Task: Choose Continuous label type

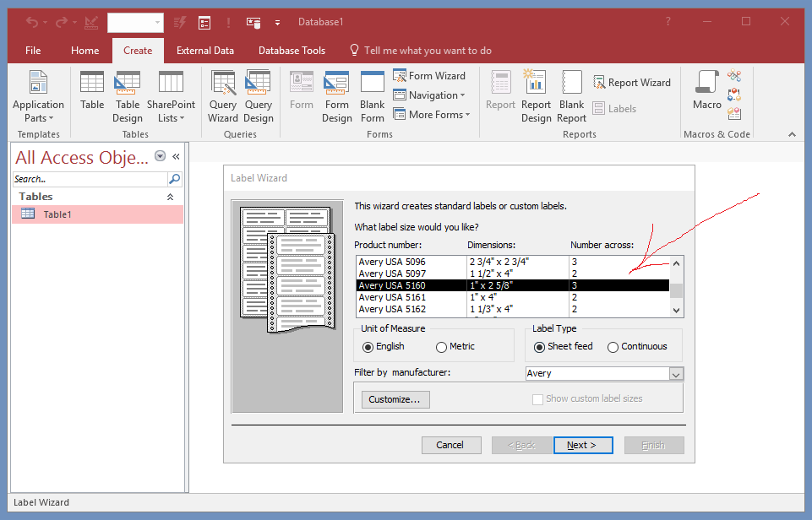Action: pyautogui.click(x=637, y=347)
